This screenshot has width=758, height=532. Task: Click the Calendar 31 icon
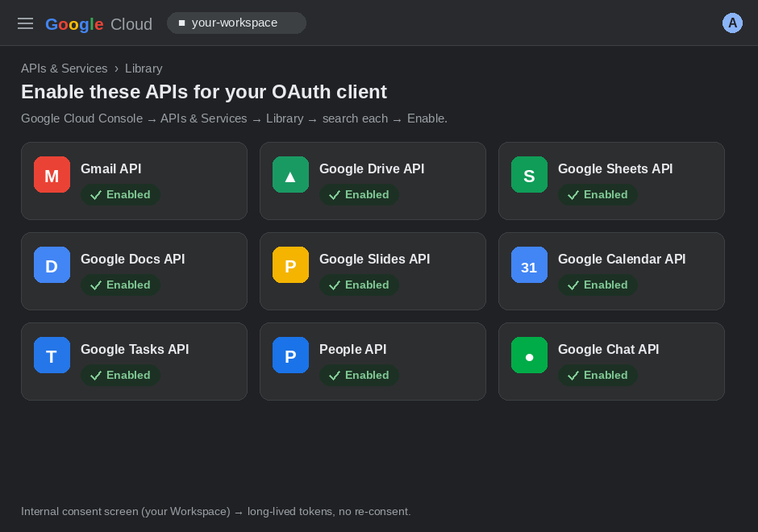click(529, 265)
